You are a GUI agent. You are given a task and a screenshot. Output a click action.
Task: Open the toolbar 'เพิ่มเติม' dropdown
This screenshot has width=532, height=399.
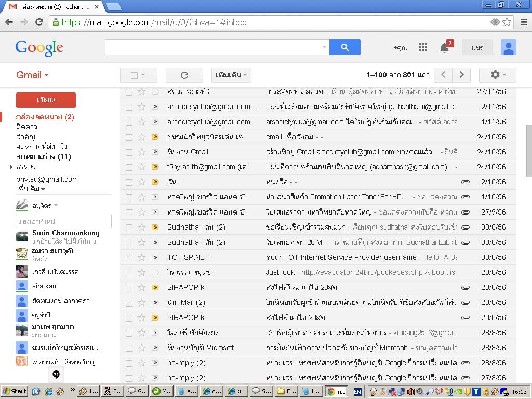231,75
